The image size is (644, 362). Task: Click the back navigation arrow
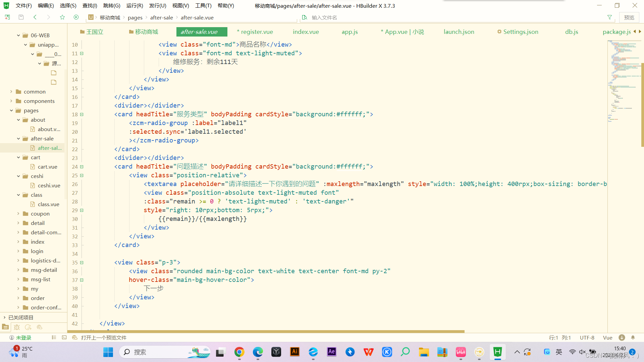tap(35, 17)
